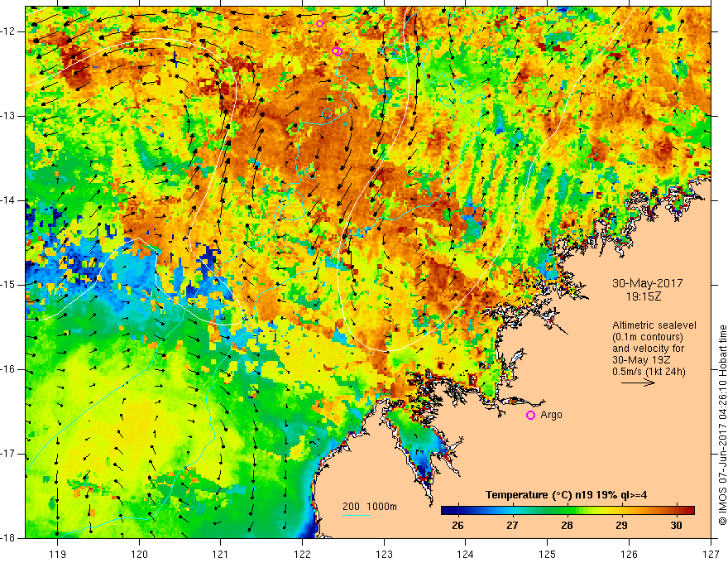The width and height of the screenshot is (728, 563).
Task: Click latitude label '-12' on the left axis
Action: click(x=9, y=31)
